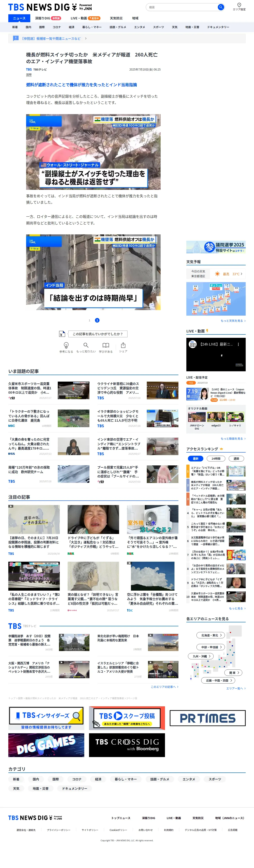The width and height of the screenshot is (254, 868).
Task: Click the 検索 search input field
Action: pyautogui.click(x=182, y=7)
